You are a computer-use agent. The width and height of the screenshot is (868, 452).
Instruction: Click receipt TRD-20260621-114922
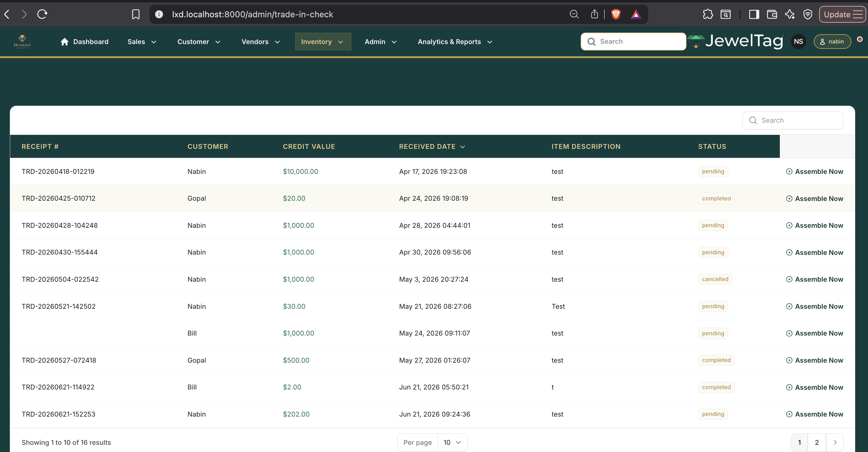tap(58, 387)
